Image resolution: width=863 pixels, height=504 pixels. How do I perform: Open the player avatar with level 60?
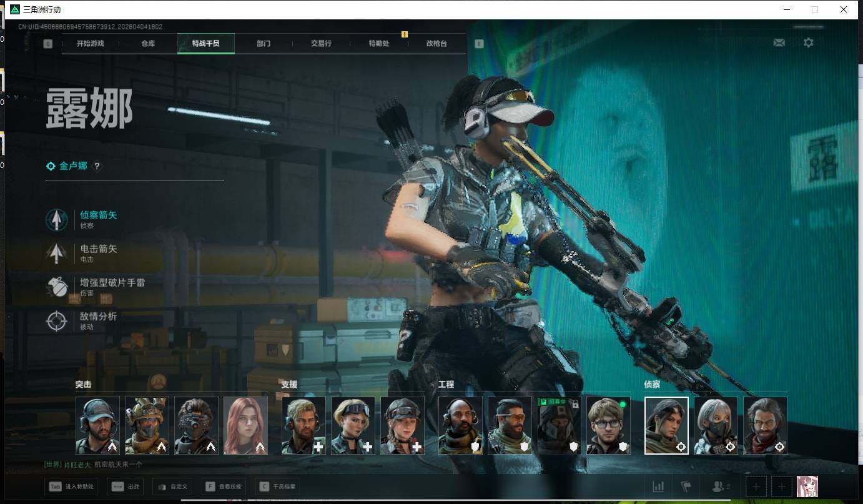coord(807,487)
